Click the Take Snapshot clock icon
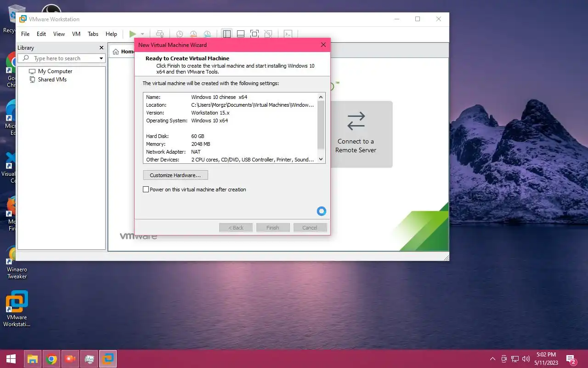Screen dimensions: 588x368 click(x=180, y=34)
